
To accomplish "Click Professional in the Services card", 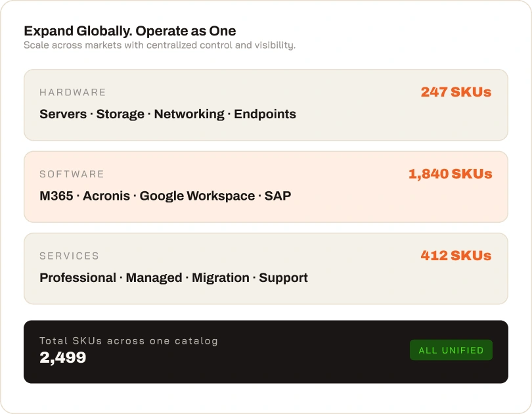I will point(78,277).
